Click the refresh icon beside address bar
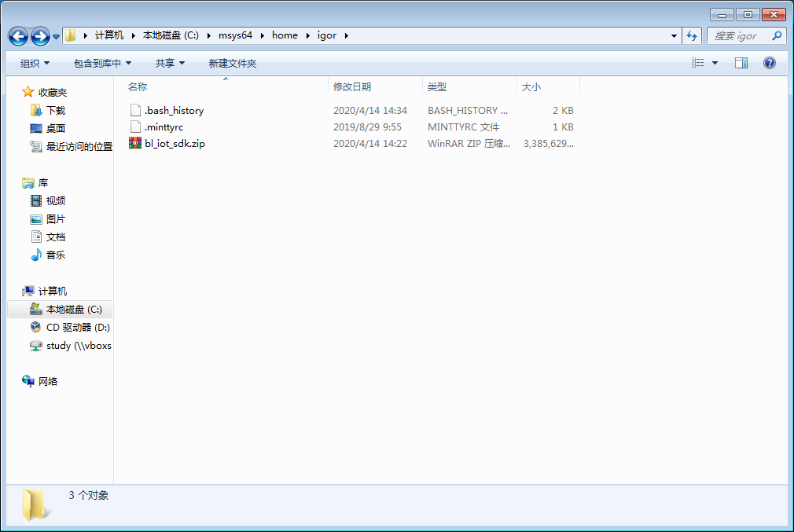794x532 pixels. click(x=693, y=35)
